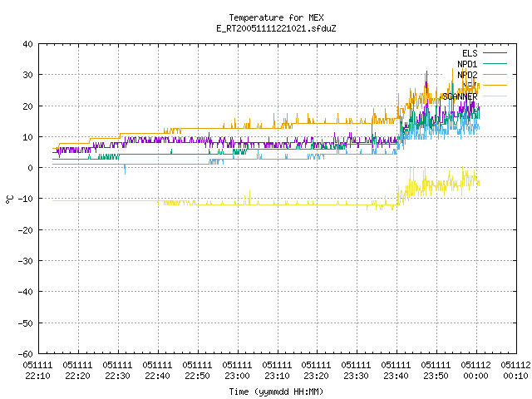The width and height of the screenshot is (532, 399).
Task: Click the SCANNER legend label
Action: pos(460,96)
